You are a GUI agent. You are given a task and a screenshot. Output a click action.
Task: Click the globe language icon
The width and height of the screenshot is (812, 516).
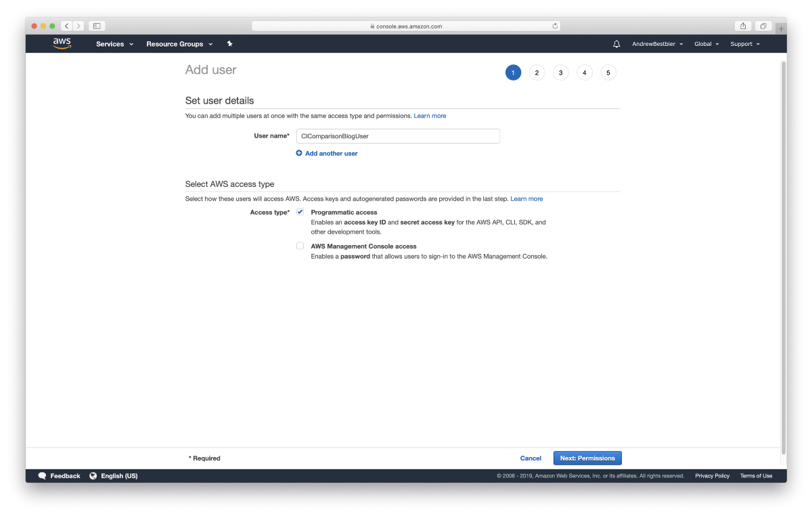[x=93, y=476]
